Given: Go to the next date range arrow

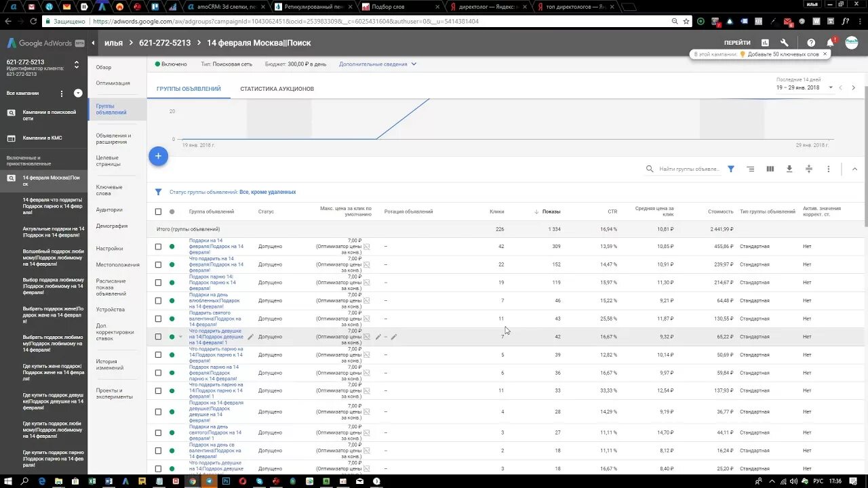Looking at the screenshot, I should click(x=853, y=87).
